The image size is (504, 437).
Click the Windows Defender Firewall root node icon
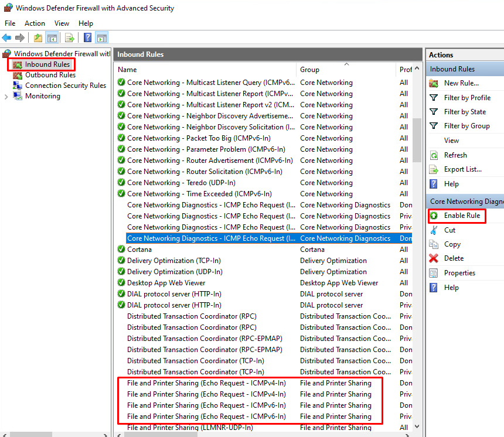coord(7,54)
